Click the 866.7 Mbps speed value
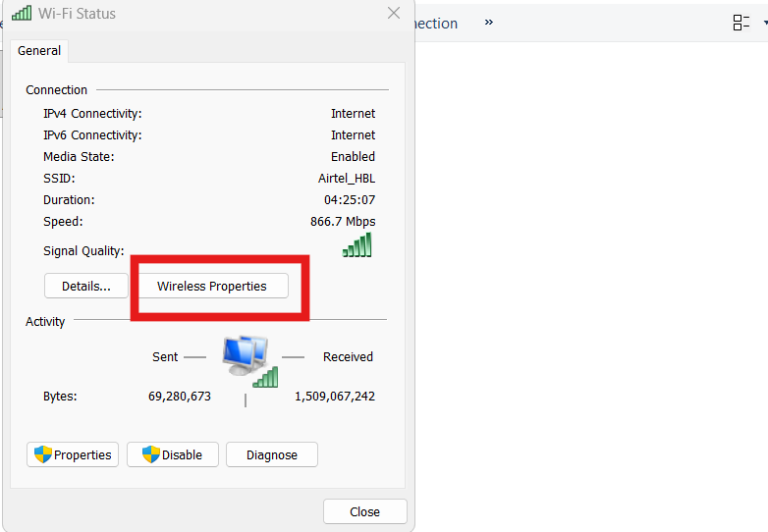Image resolution: width=768 pixels, height=532 pixels. [x=343, y=222]
